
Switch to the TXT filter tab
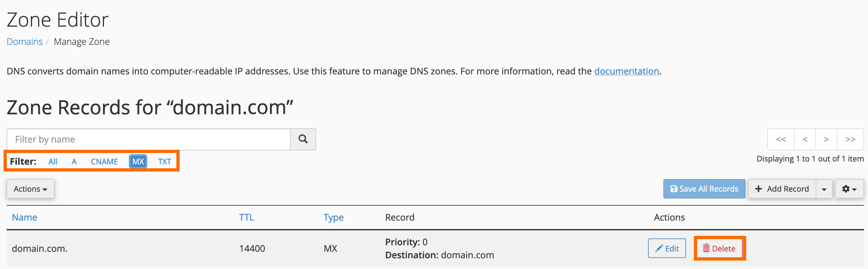[x=164, y=161]
